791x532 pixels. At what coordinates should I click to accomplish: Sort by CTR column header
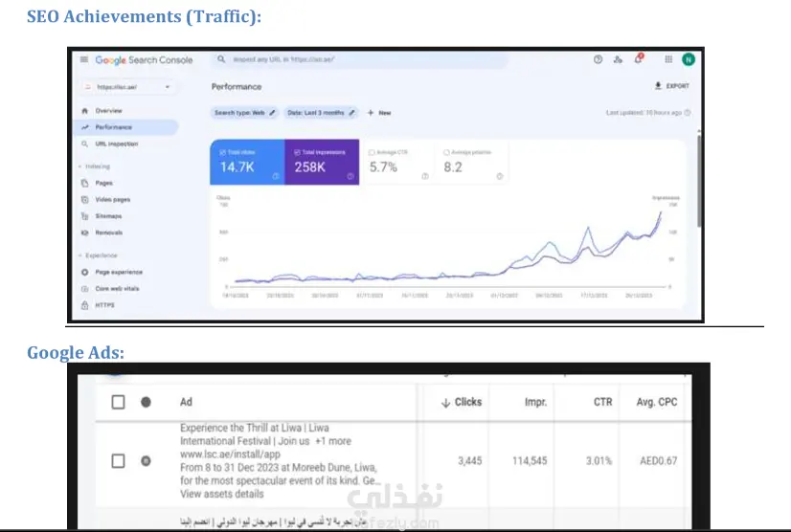[603, 402]
